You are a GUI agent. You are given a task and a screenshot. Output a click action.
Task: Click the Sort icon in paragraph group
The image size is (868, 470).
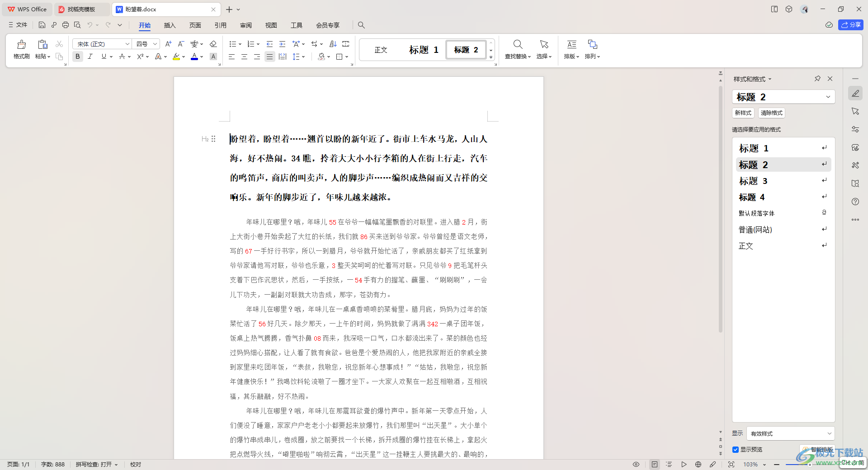click(333, 44)
